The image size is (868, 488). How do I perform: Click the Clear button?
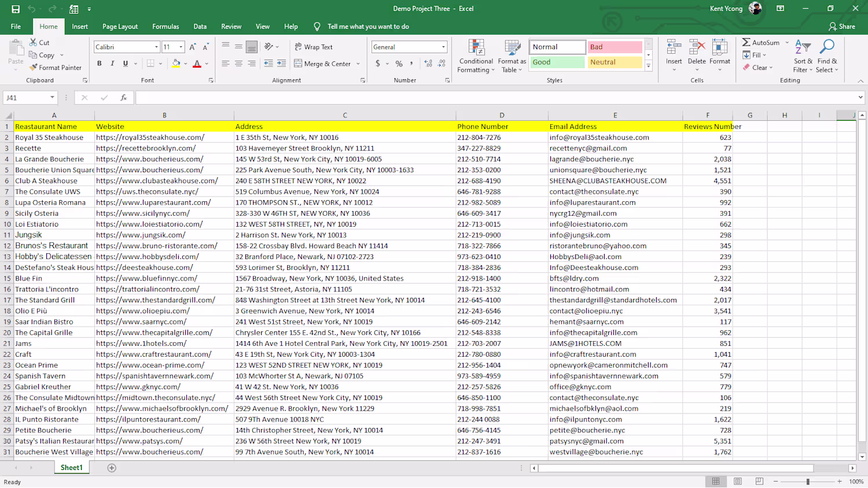click(x=758, y=68)
